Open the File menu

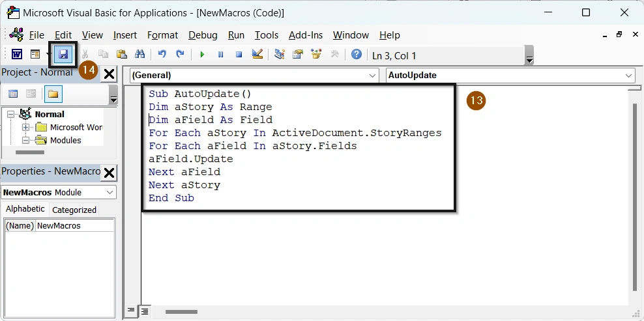pyautogui.click(x=37, y=35)
